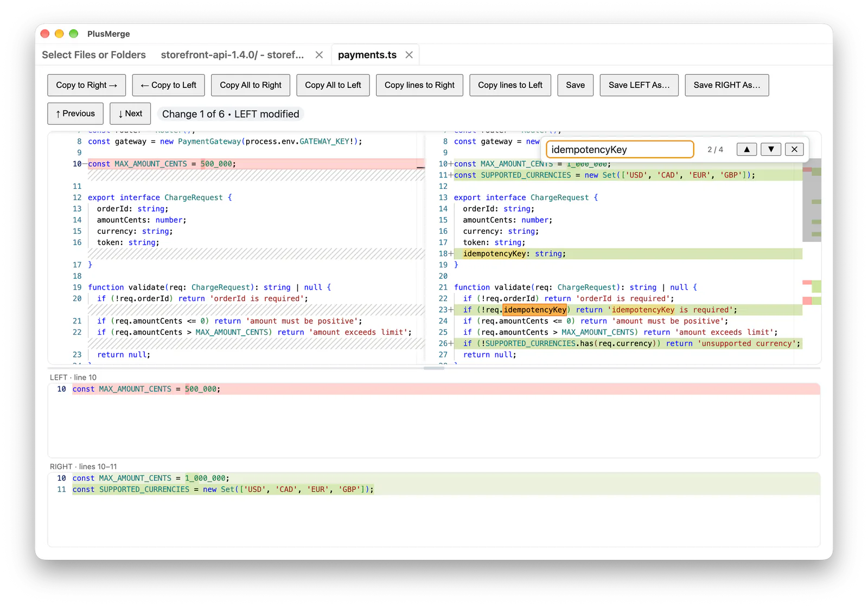The image size is (868, 606).
Task: Click left line 19 function validate
Action: [209, 287]
